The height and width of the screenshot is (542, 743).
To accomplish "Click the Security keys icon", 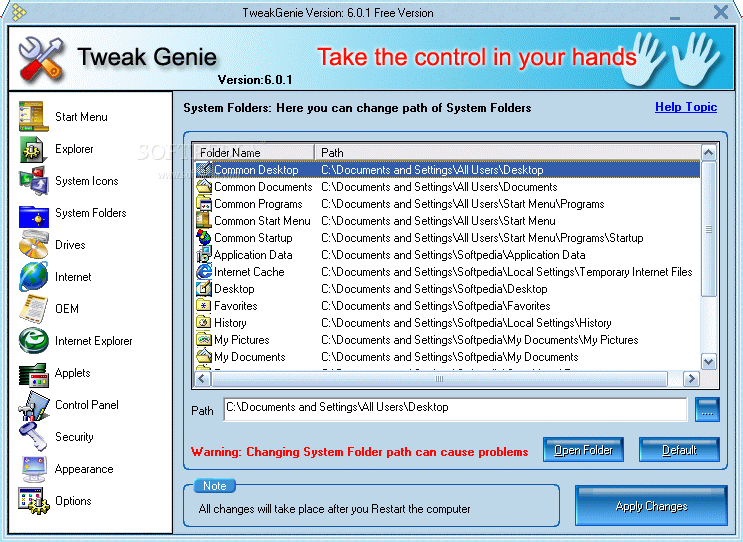I will pyautogui.click(x=33, y=436).
